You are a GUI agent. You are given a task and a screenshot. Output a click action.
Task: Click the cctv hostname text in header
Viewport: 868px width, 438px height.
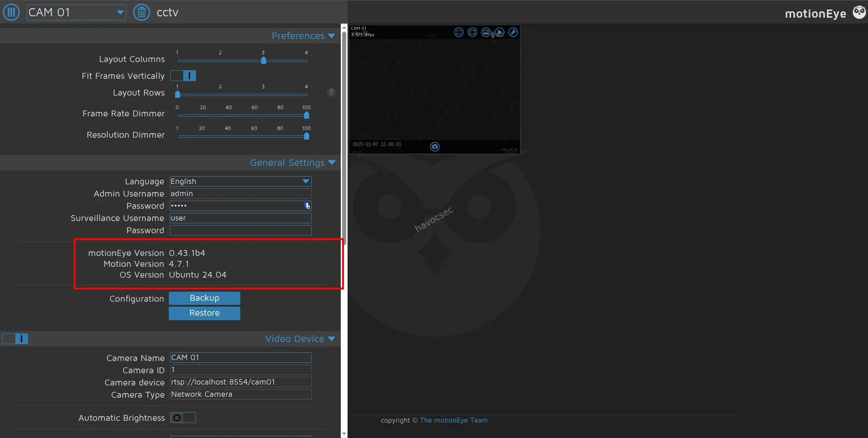pyautogui.click(x=167, y=13)
